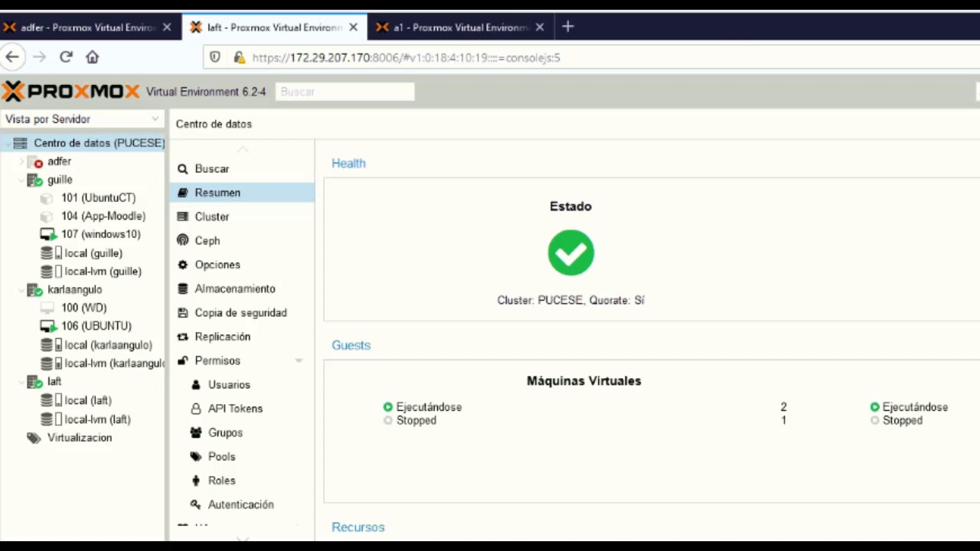Viewport: 980px width, 551px height.
Task: Open container 101 (UbuntuCT)
Action: pos(98,197)
